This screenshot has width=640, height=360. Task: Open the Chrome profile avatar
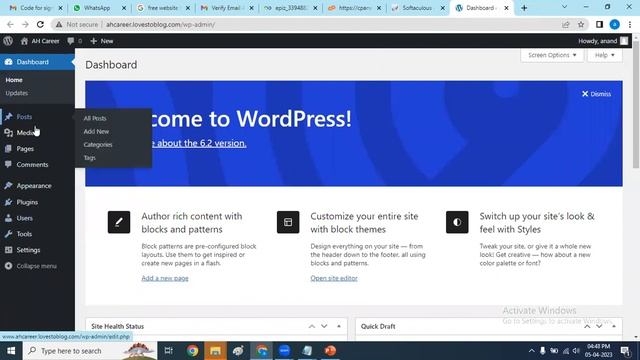click(x=615, y=24)
